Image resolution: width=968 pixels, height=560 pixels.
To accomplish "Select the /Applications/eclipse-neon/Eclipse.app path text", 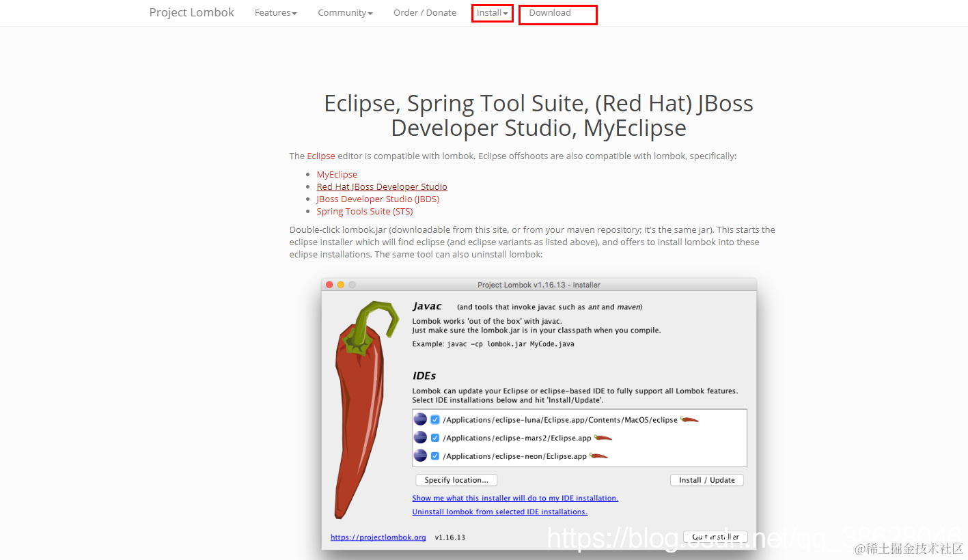I will 515,456.
